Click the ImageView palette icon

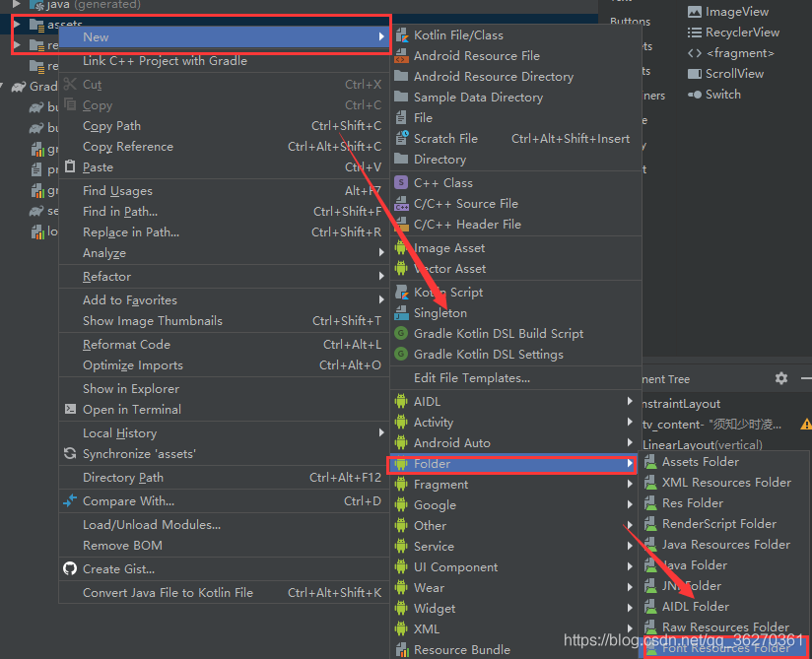(695, 12)
